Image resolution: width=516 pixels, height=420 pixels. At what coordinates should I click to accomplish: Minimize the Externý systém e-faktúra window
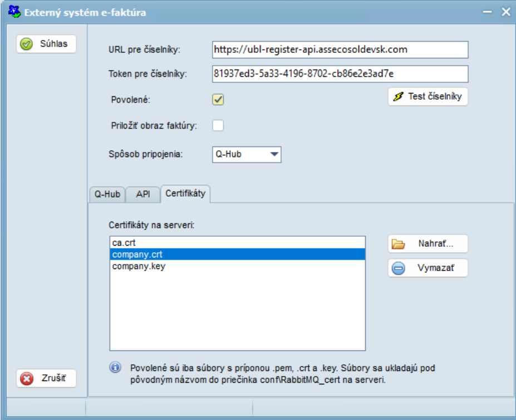click(488, 12)
